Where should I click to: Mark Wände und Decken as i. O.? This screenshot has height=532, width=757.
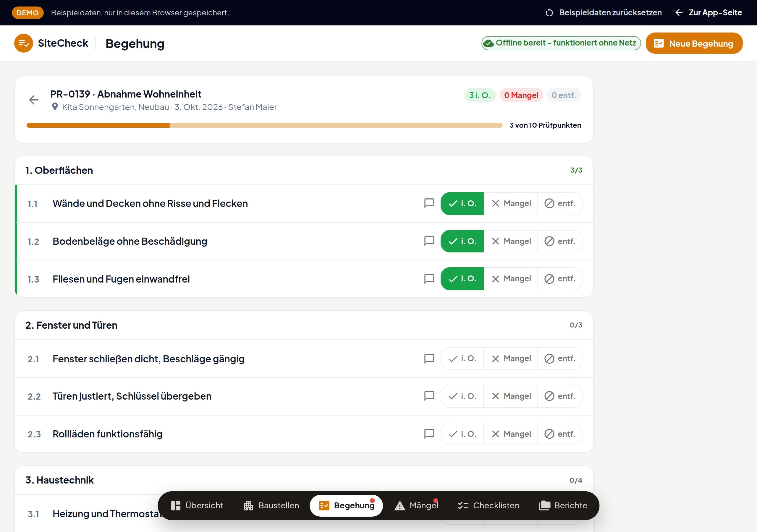[462, 203]
